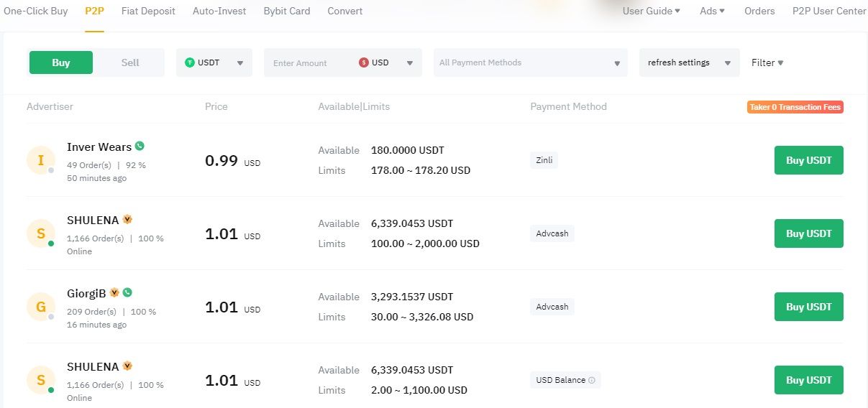The image size is (868, 408).
Task: Click GiorgiB's orange V badge icon
Action: click(x=114, y=292)
